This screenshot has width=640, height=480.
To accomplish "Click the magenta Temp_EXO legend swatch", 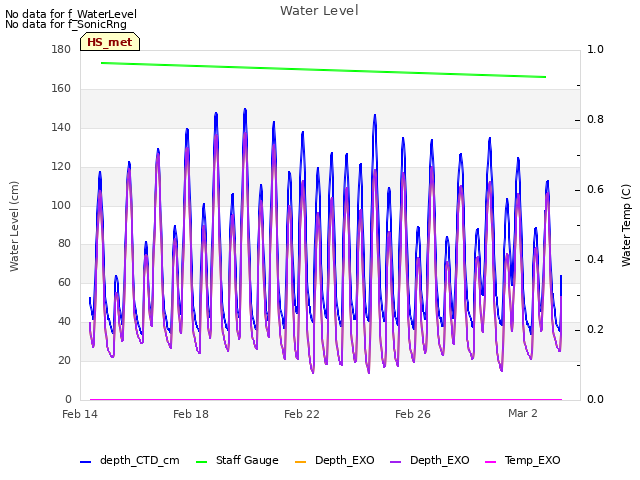I will tap(490, 462).
